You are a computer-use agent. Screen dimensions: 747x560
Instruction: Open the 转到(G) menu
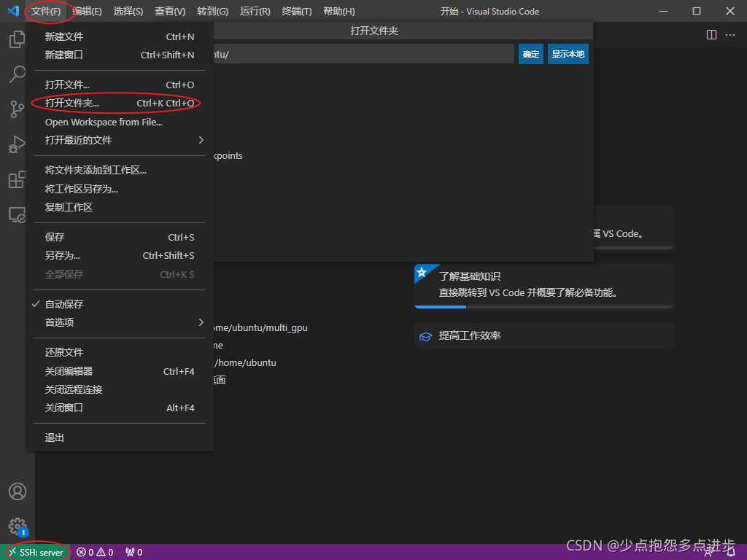point(212,12)
